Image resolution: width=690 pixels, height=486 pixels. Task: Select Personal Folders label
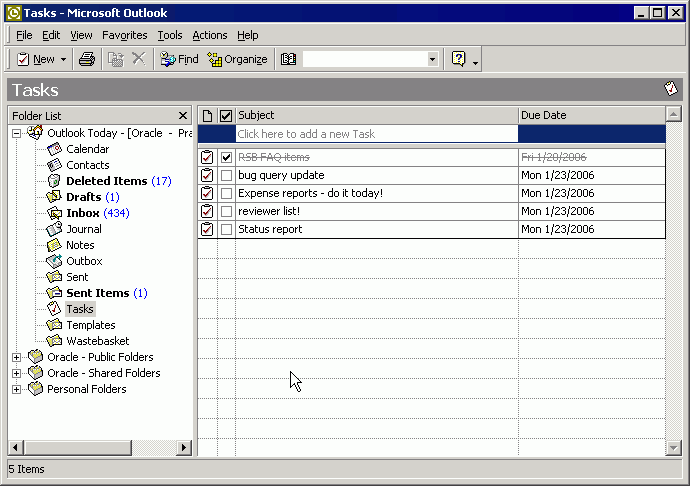tap(87, 389)
